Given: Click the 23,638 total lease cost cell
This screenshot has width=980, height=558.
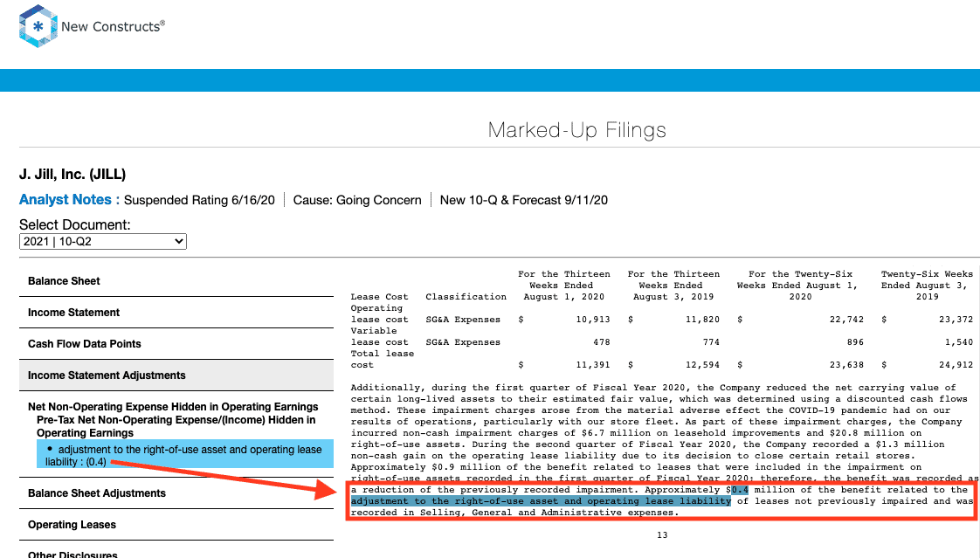Looking at the screenshot, I should point(847,365).
